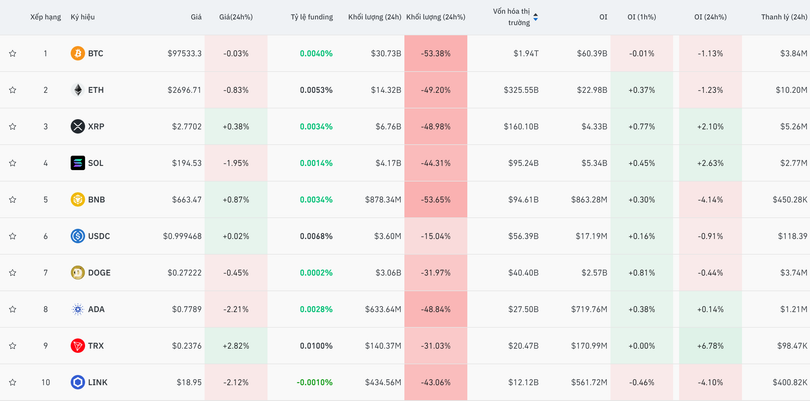Viewport: 810px width, 401px height.
Task: Sort by Khối lượng (24h) percent header
Action: 435,17
